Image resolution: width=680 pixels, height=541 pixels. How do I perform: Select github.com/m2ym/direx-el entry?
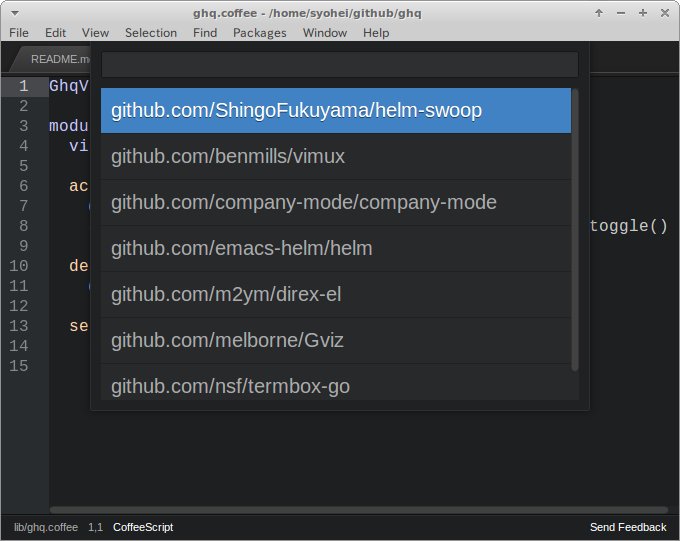(336, 295)
